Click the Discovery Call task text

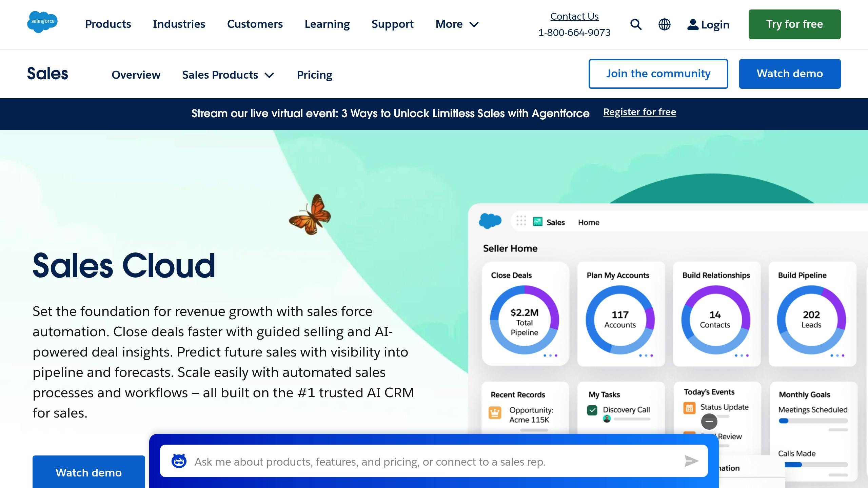[x=626, y=410]
